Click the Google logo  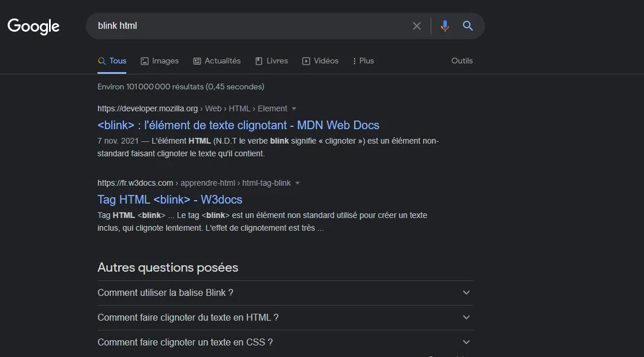click(x=33, y=27)
